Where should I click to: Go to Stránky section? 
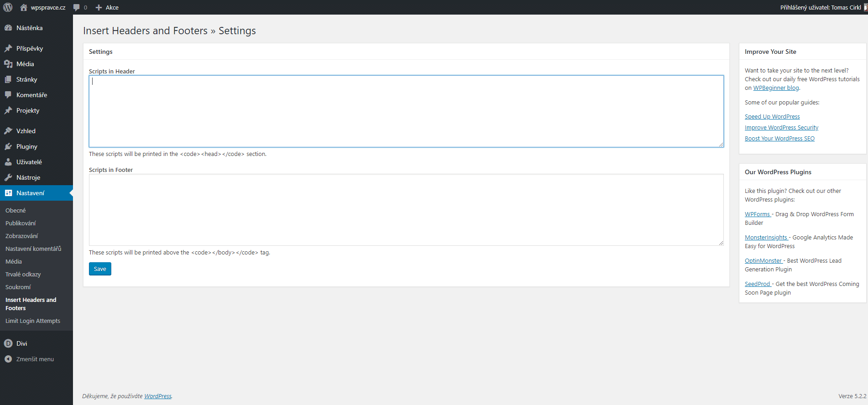pos(27,79)
